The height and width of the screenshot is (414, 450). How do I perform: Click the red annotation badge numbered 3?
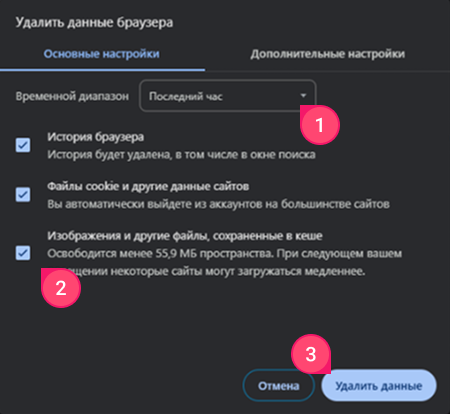click(311, 354)
